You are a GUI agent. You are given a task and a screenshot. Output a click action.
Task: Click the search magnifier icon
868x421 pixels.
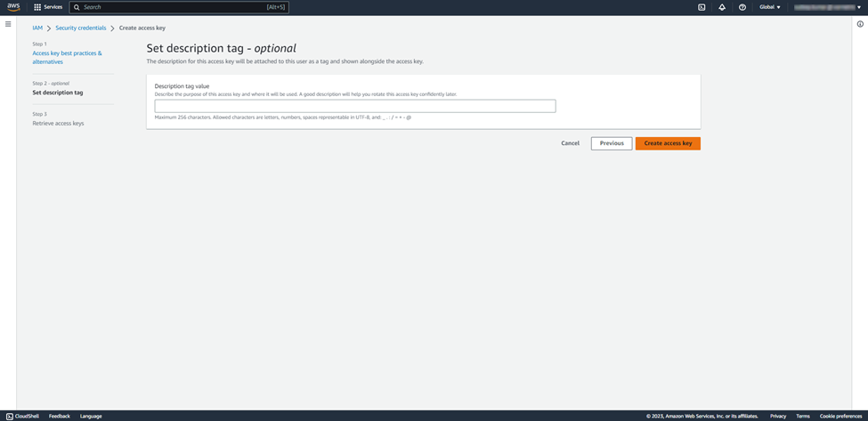pyautogui.click(x=77, y=7)
